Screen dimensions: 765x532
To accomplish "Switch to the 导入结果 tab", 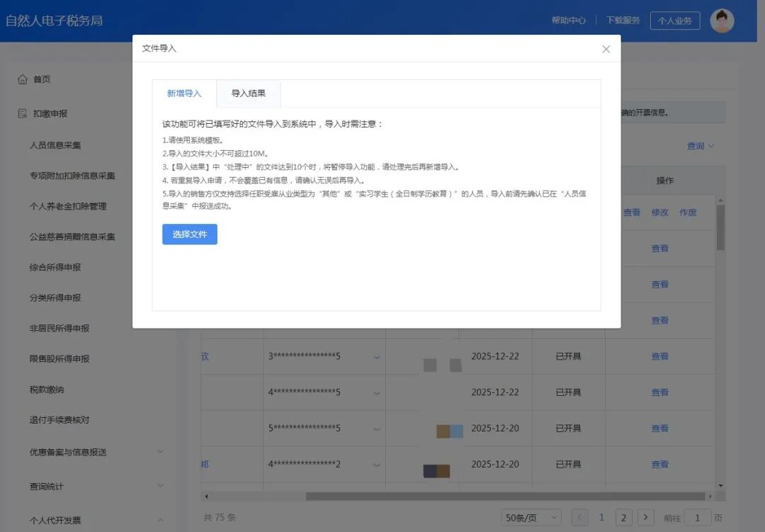I will (x=249, y=94).
